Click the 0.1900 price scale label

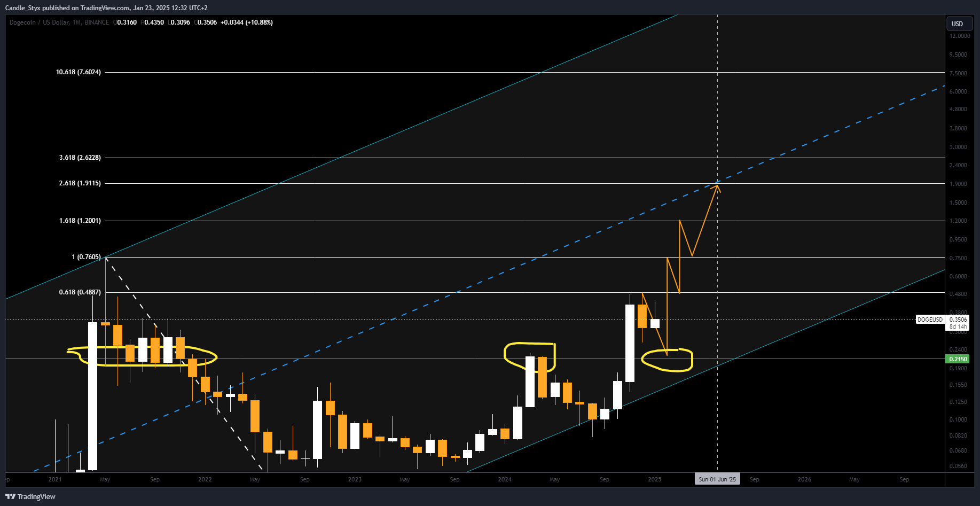point(958,368)
